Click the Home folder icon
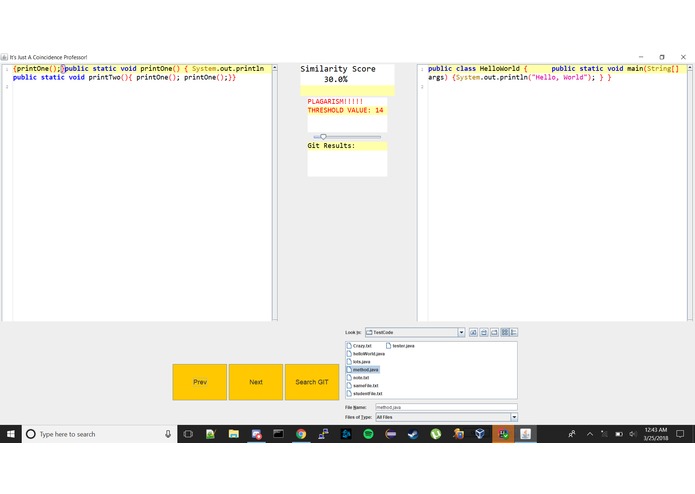 tap(484, 332)
